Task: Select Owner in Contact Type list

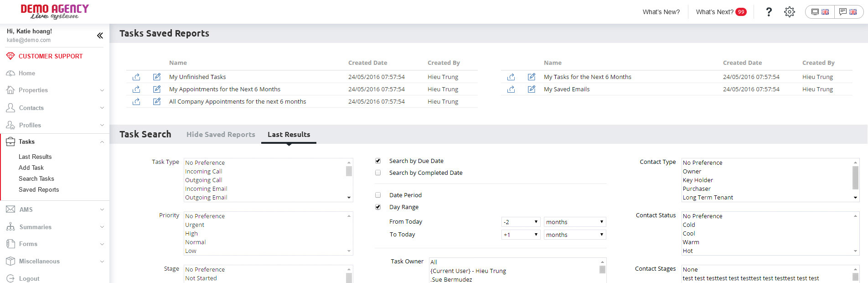Action: coord(692,171)
